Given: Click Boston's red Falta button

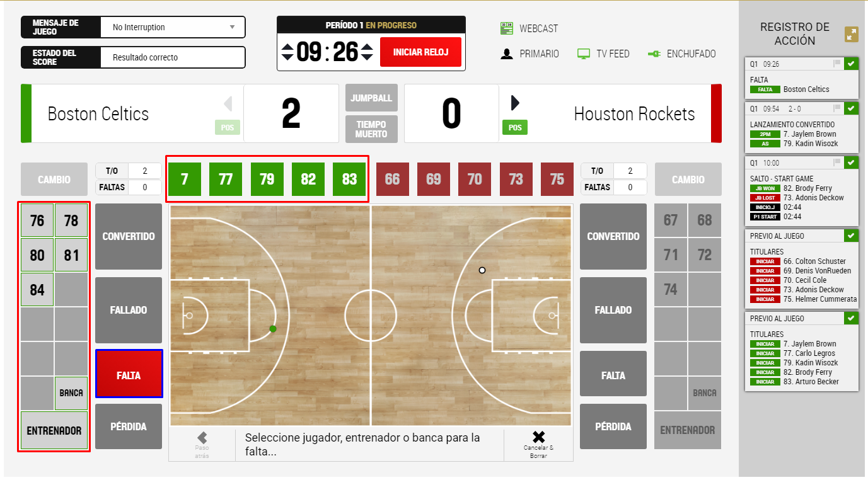Looking at the screenshot, I should [129, 374].
